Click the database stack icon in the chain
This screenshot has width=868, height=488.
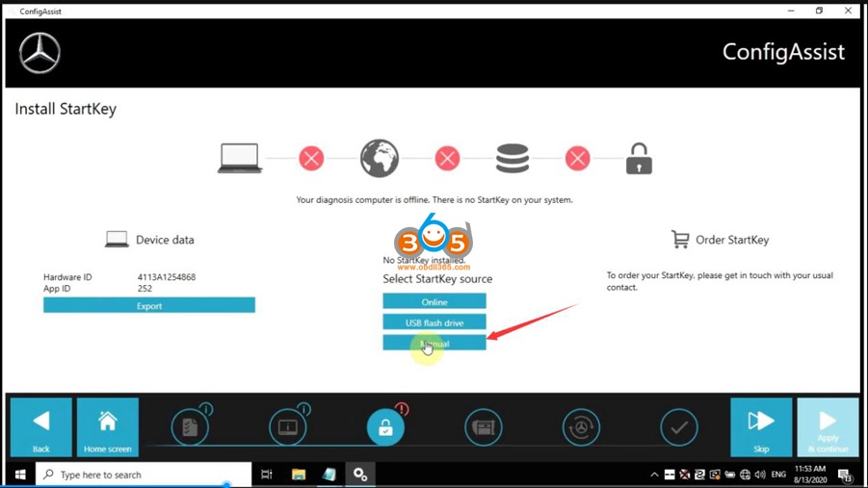[x=513, y=158]
